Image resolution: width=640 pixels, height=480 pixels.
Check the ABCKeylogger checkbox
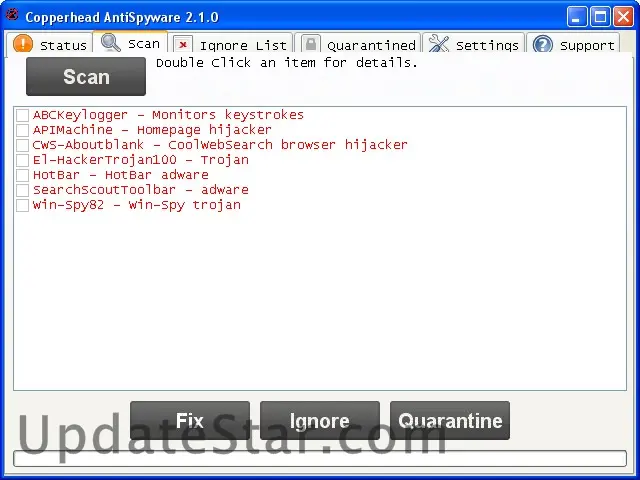click(22, 116)
